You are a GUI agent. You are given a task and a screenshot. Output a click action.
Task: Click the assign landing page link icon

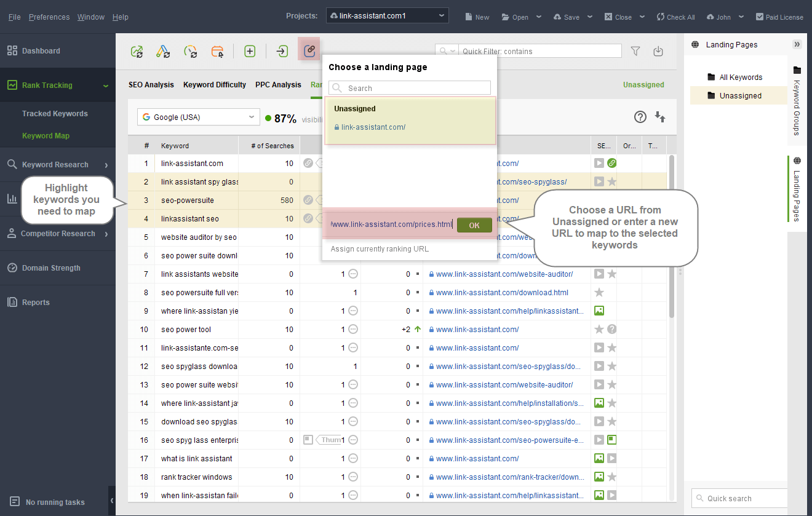pyautogui.click(x=309, y=50)
